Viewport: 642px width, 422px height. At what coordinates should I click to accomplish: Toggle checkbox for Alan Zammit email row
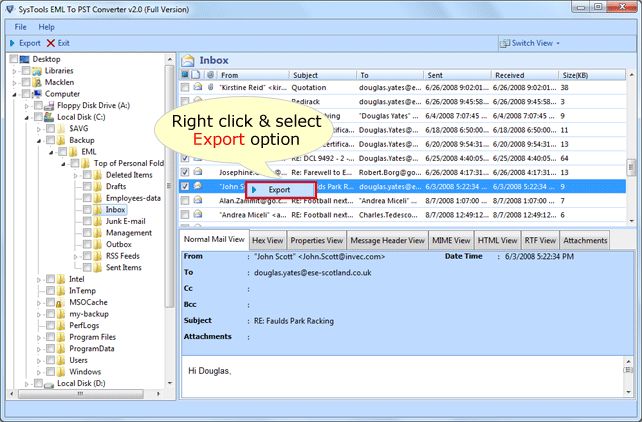click(185, 201)
